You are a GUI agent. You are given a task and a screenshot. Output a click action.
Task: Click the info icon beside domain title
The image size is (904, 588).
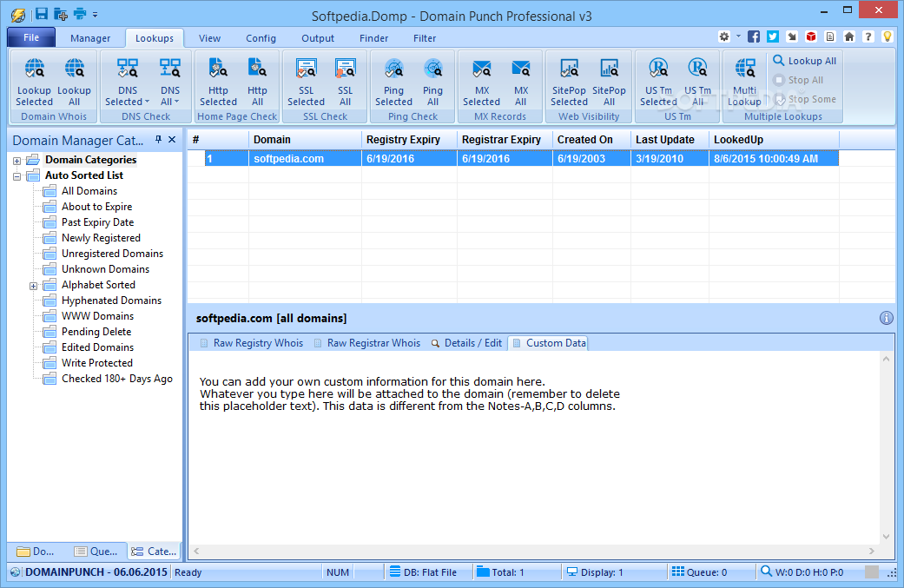pyautogui.click(x=886, y=318)
